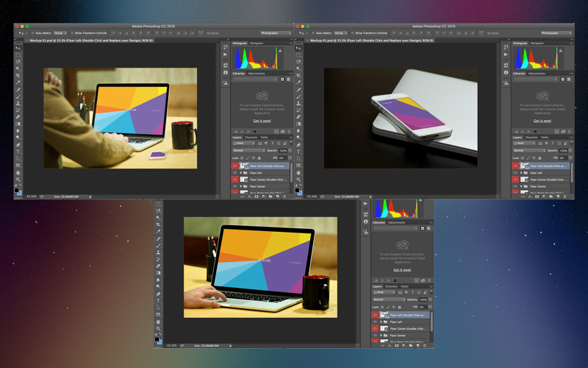Open Opacity dropdown arrow in bottom window

[x=430, y=300]
